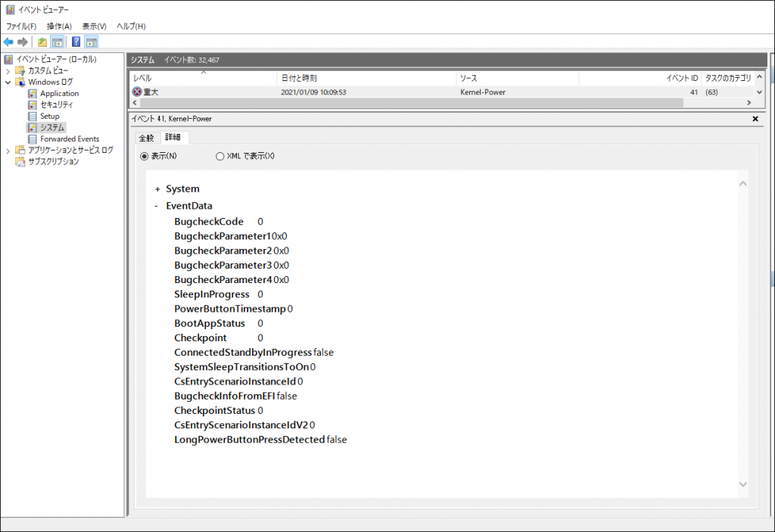Click the BugcheckCode entry in EventData

click(219, 222)
